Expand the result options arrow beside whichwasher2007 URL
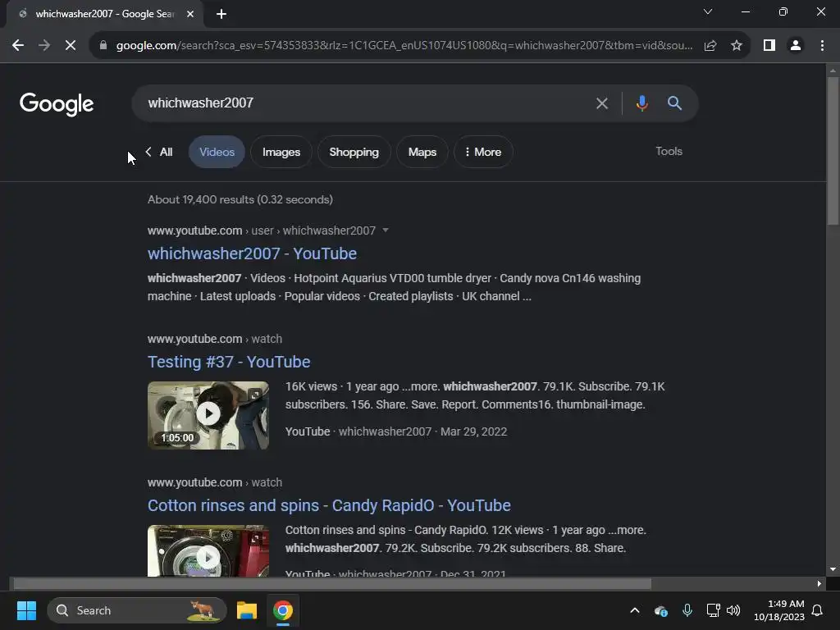840x630 pixels. pos(386,231)
